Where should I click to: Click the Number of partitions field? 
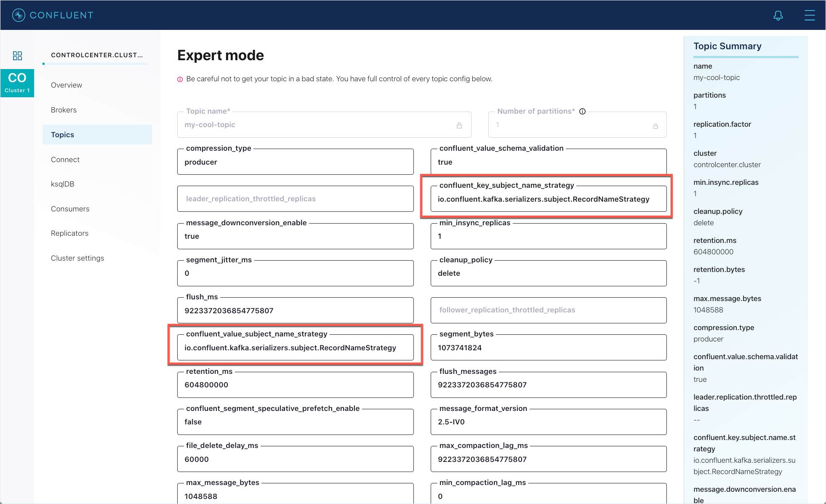577,125
